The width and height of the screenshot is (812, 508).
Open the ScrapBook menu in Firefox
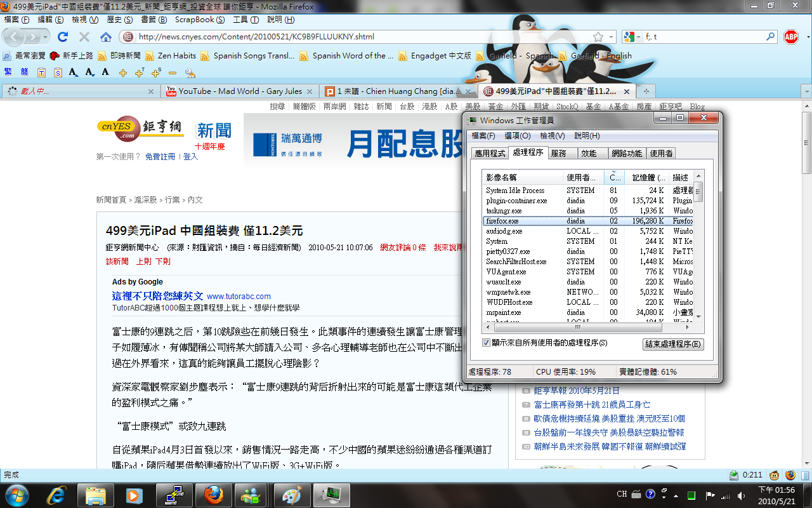point(199,20)
